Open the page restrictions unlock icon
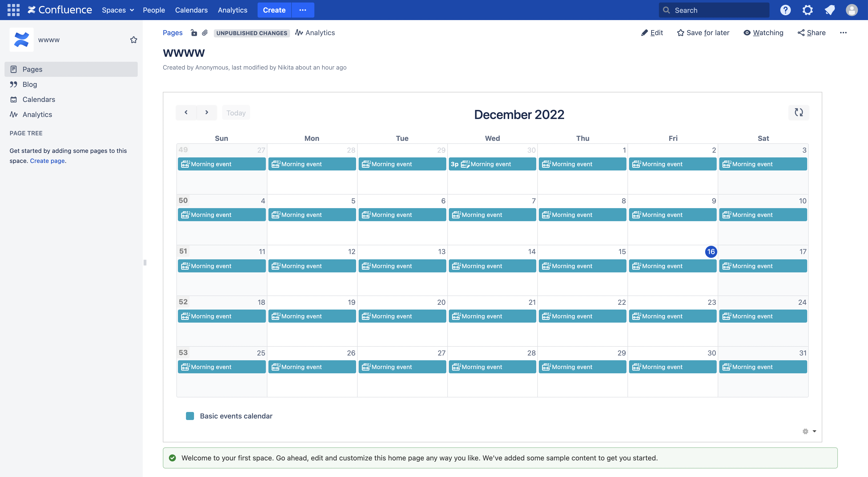The width and height of the screenshot is (868, 477). click(x=194, y=33)
